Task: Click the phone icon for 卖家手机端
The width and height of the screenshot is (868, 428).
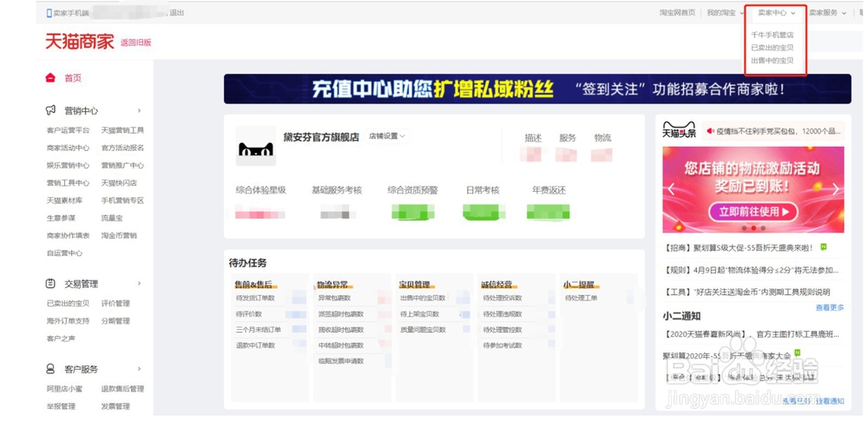Action: click(x=49, y=13)
